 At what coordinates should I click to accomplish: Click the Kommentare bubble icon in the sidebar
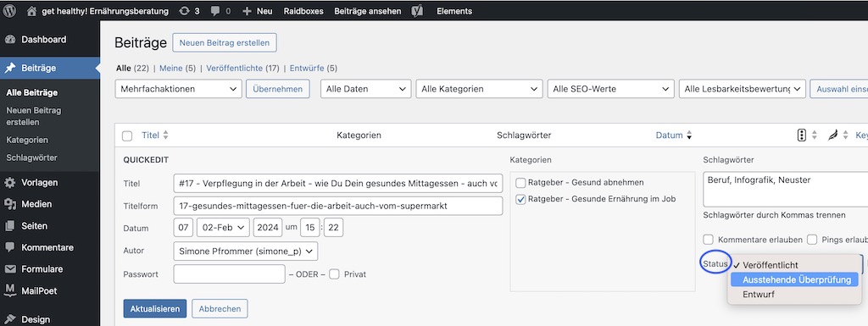coord(10,247)
